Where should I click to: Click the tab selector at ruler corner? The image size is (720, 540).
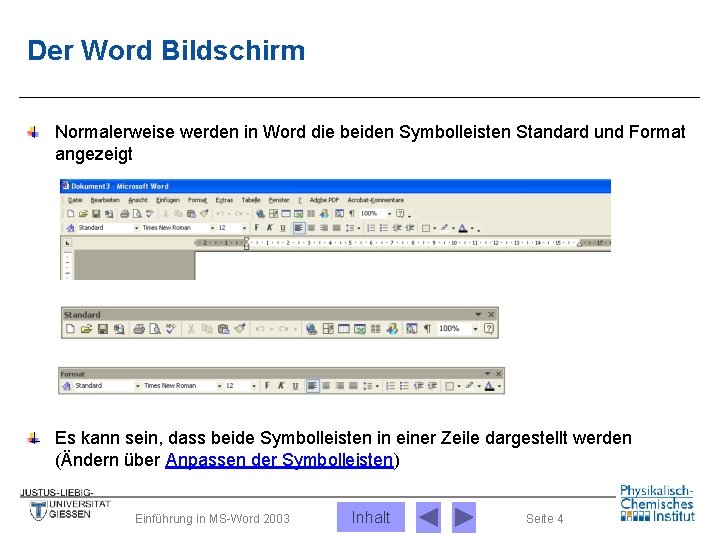pyautogui.click(x=68, y=242)
